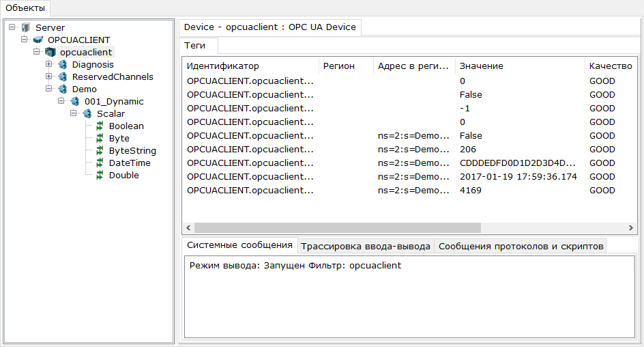Click address cell in the 206 row
Screen dimensions: 644x347
(x=413, y=149)
